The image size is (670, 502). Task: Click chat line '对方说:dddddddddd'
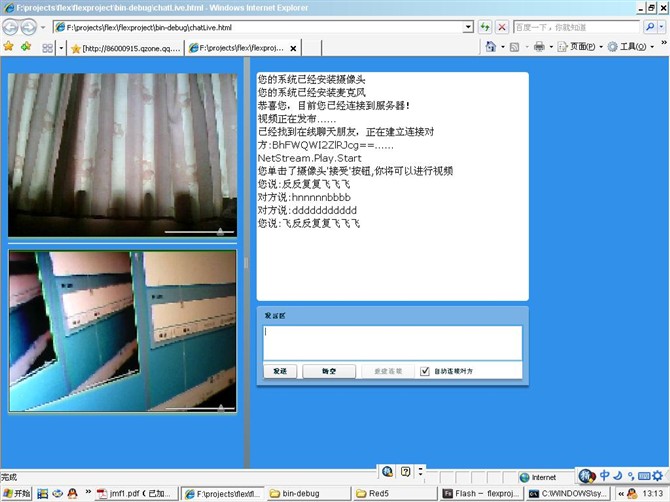click(307, 210)
